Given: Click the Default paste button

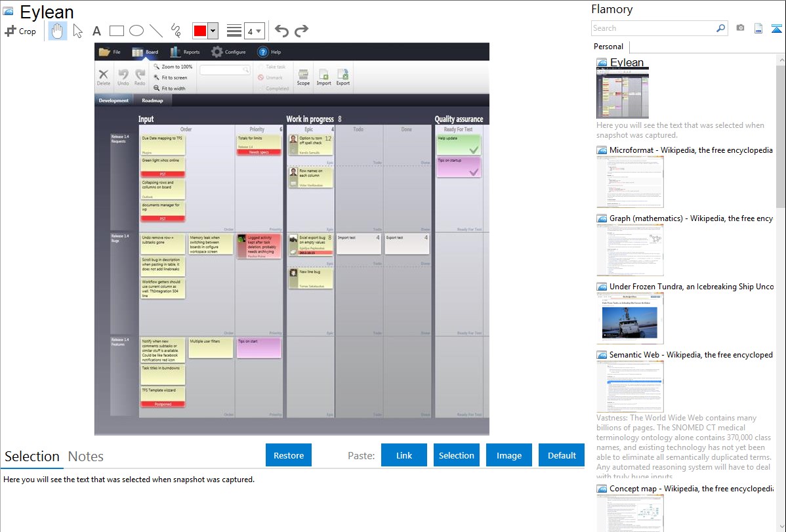Looking at the screenshot, I should pyautogui.click(x=562, y=455).
